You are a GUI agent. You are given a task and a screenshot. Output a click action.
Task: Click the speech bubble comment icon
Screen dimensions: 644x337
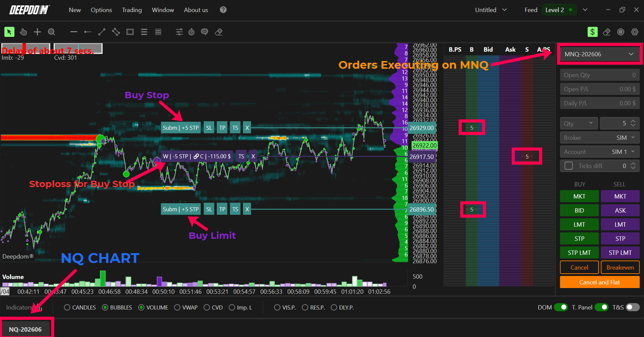[204, 32]
